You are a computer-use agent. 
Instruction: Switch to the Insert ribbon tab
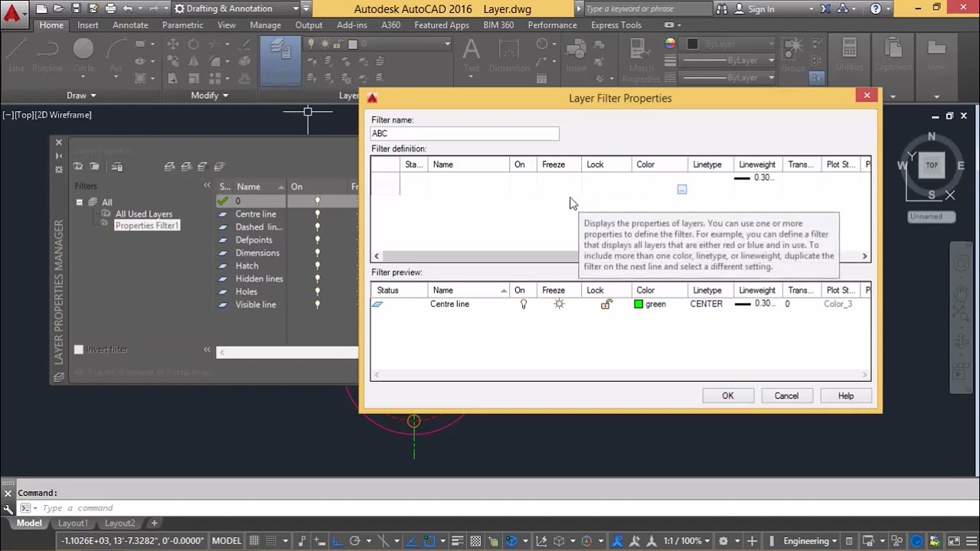click(88, 25)
